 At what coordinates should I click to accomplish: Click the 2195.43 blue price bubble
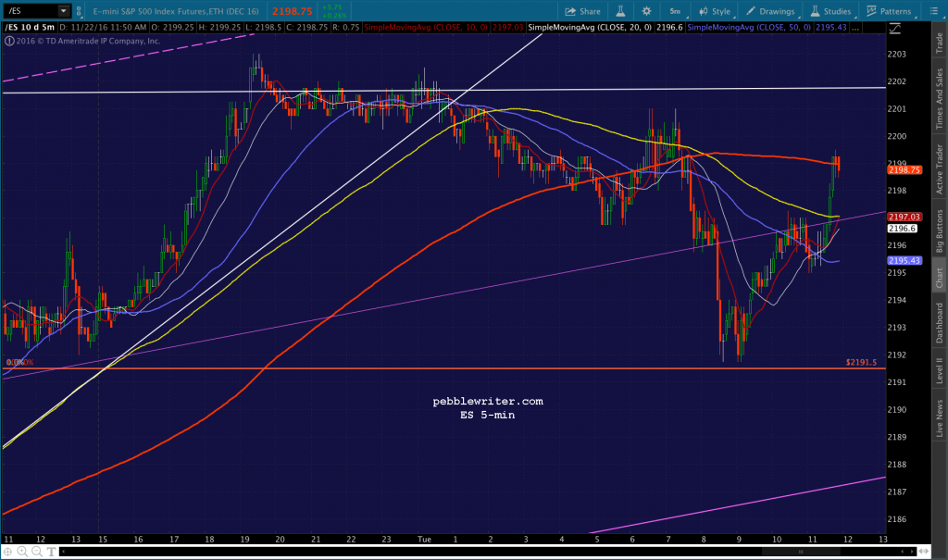(904, 261)
